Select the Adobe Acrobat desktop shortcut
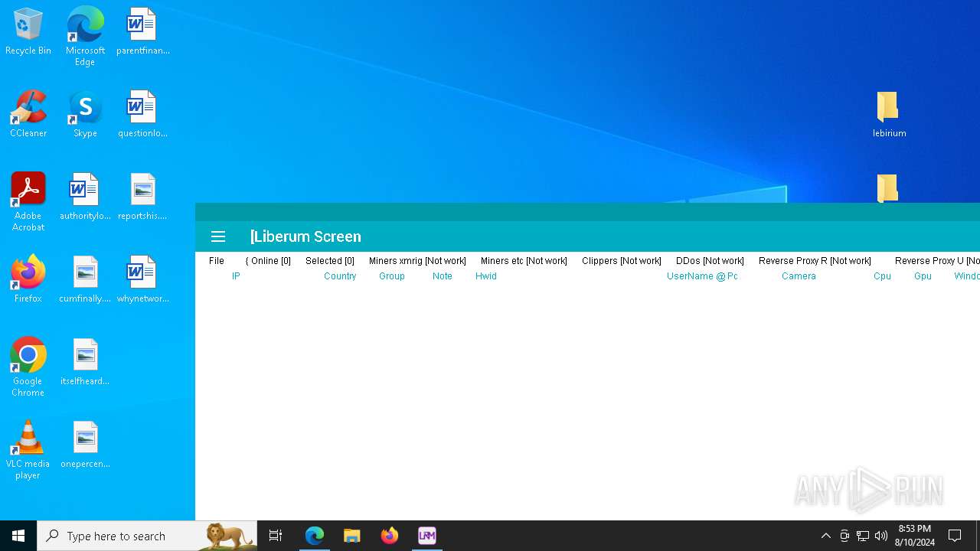980x551 pixels. 28,202
